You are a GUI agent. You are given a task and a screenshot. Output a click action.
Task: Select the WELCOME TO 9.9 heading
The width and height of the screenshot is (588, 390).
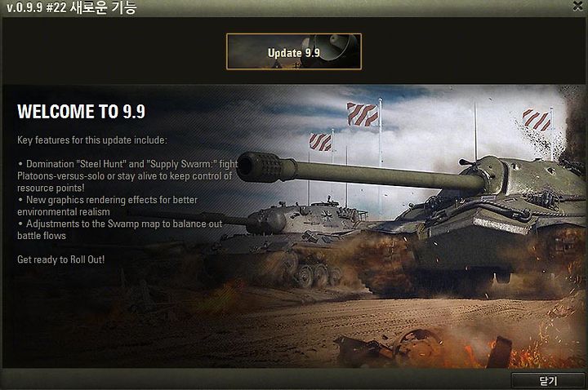click(x=81, y=111)
